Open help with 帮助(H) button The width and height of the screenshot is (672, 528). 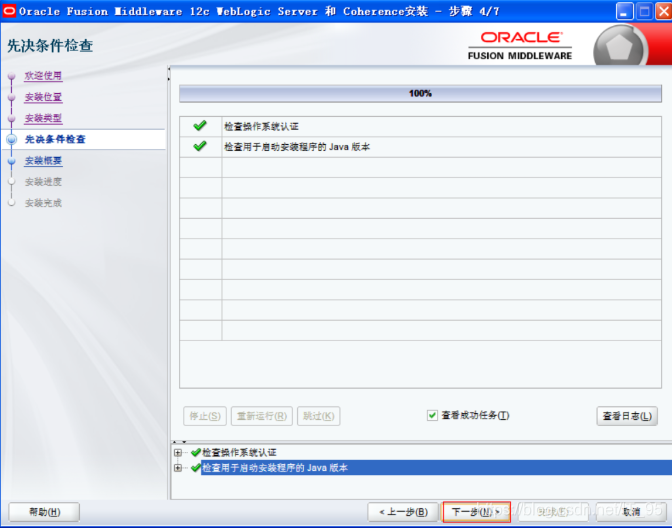pyautogui.click(x=44, y=512)
